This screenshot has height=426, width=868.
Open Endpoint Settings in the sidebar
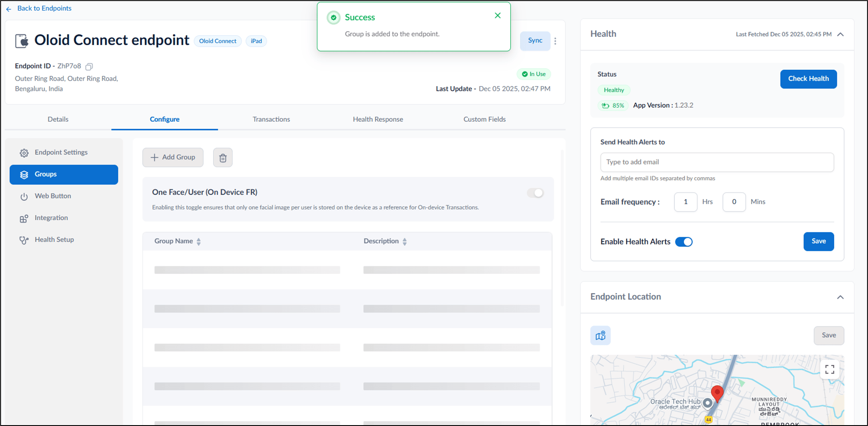coord(64,153)
